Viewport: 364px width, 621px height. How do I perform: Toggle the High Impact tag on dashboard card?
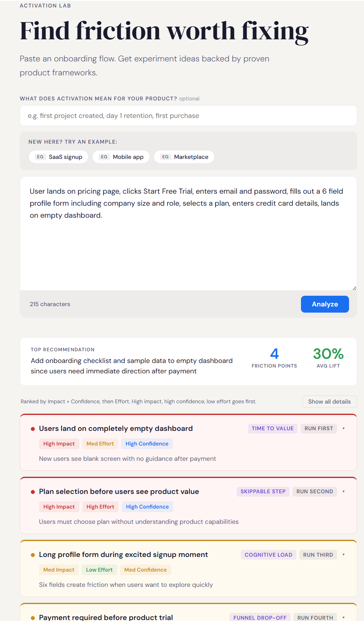[x=59, y=444]
